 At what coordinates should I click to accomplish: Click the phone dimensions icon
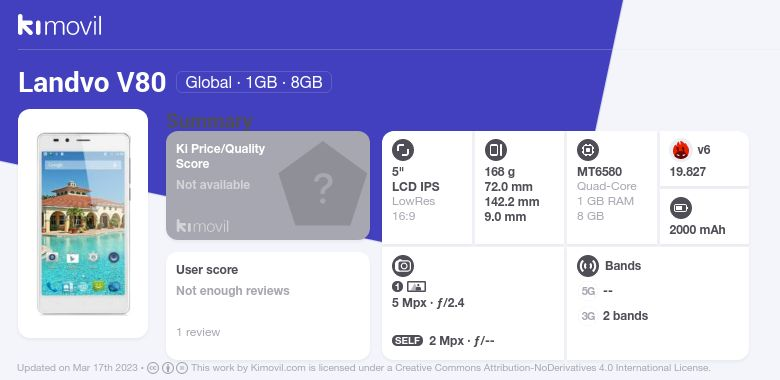tap(495, 150)
